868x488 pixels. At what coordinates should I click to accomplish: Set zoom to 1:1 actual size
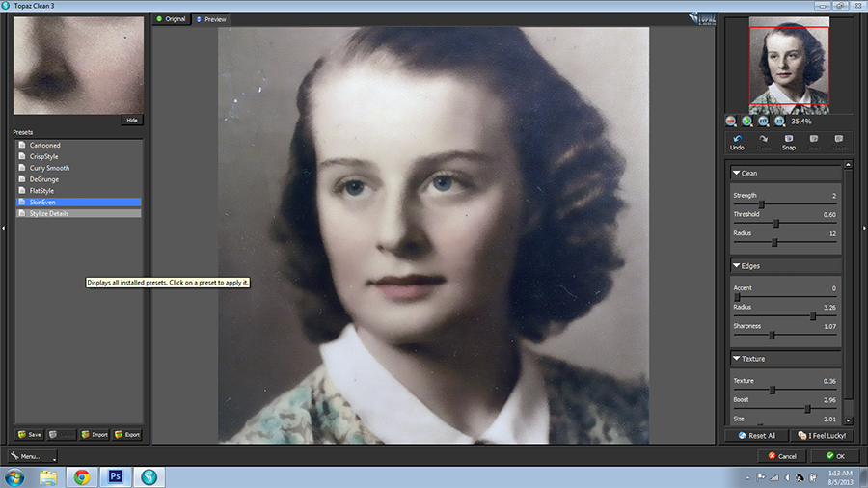779,122
